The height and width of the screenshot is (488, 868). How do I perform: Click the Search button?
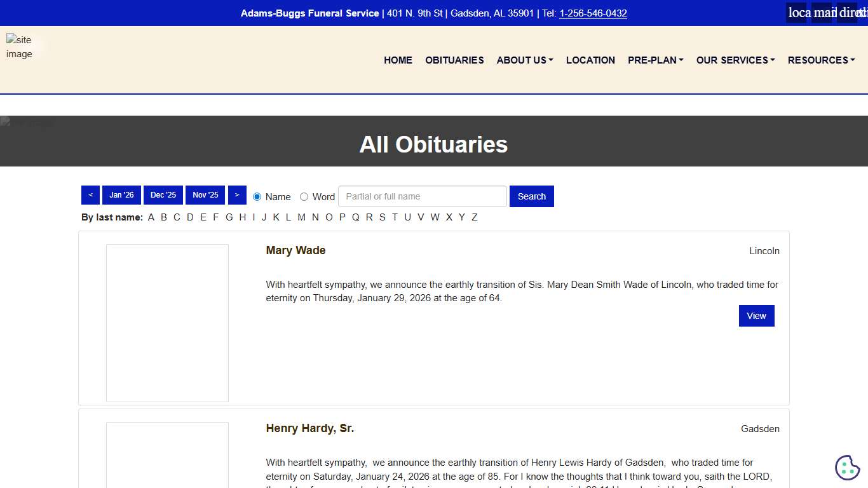(531, 196)
